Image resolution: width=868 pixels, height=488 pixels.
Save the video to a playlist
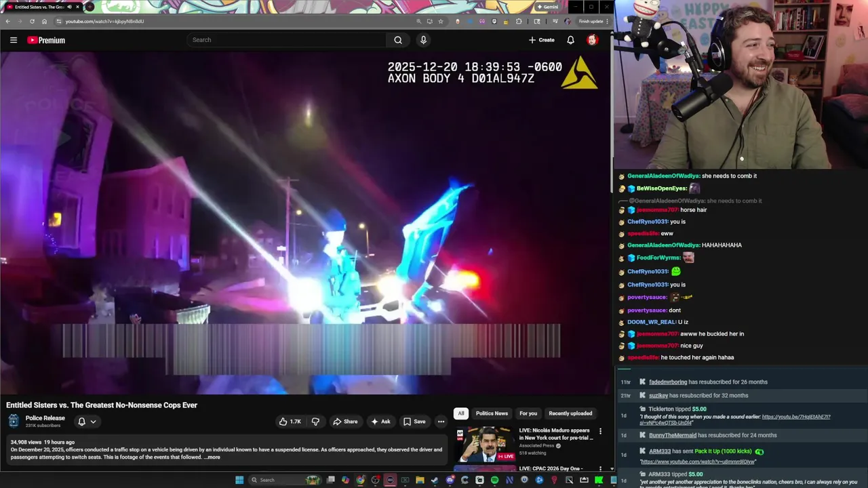[414, 422]
